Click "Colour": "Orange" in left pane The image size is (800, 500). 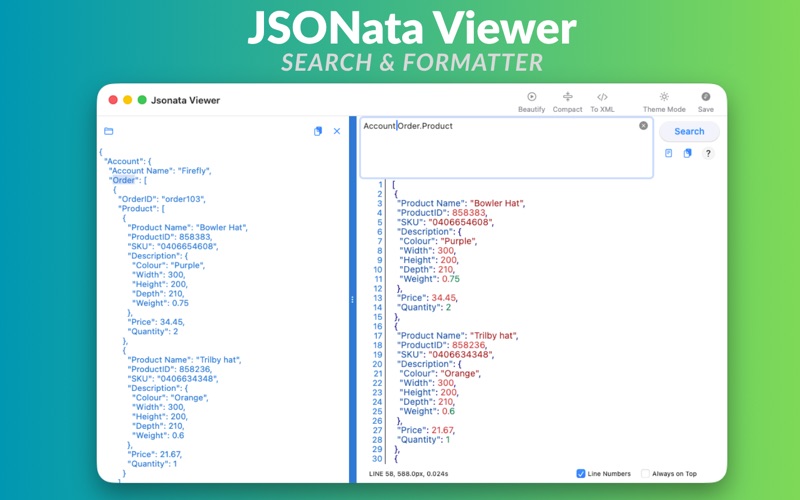(170, 397)
